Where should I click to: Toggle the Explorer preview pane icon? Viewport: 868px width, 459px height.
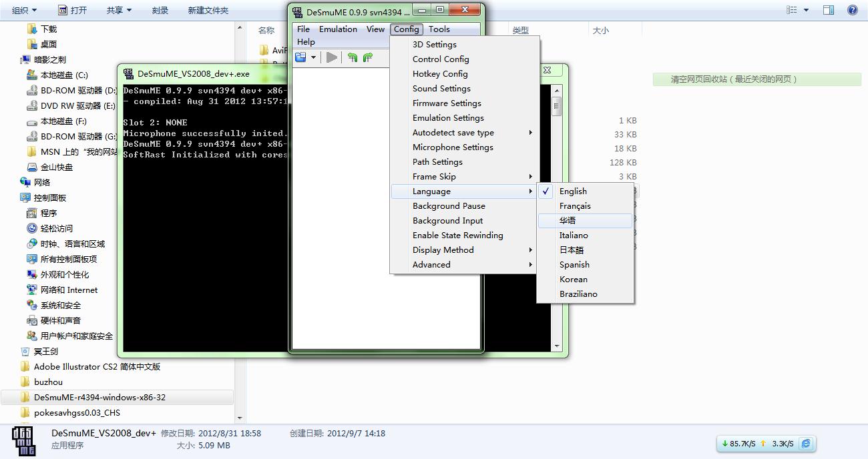click(x=829, y=10)
